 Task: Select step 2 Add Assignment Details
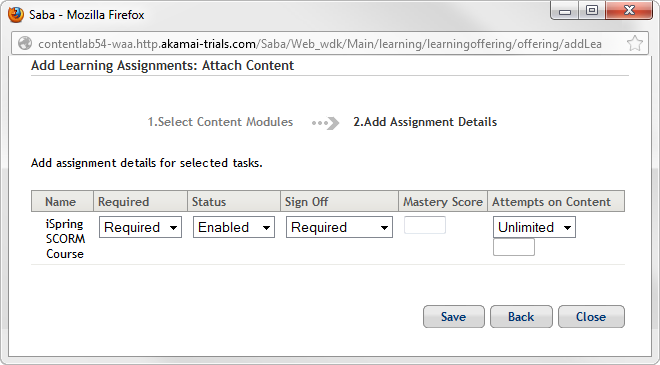(425, 122)
